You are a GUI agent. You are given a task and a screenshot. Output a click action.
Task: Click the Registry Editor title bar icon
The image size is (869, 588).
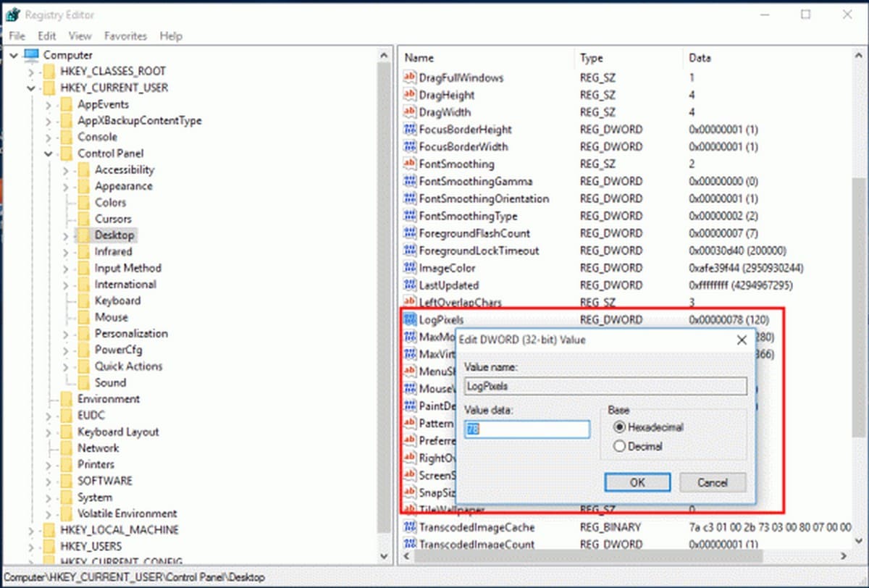pyautogui.click(x=12, y=14)
